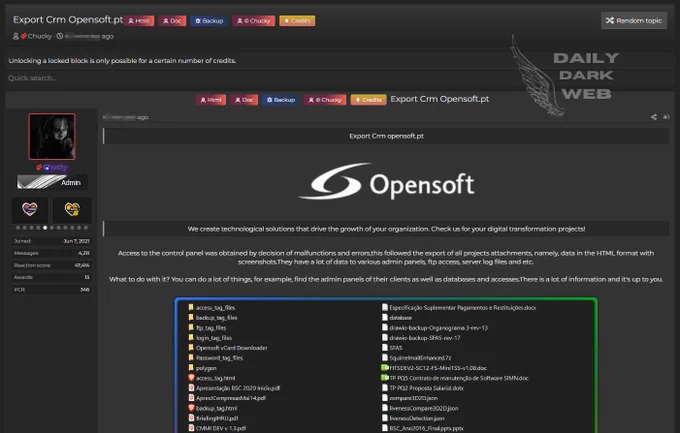This screenshot has width=680, height=433.
Task: Click the SFAS file icon
Action: click(x=385, y=347)
